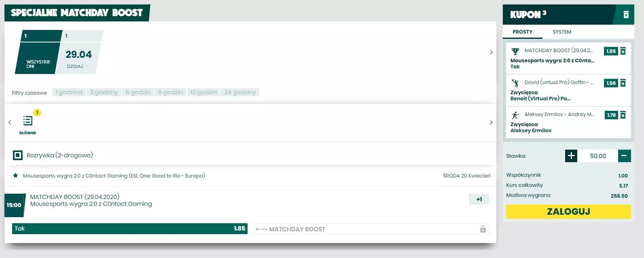The height and width of the screenshot is (258, 644).
Task: Apply the 6 godzin time filter
Action: 138,92
